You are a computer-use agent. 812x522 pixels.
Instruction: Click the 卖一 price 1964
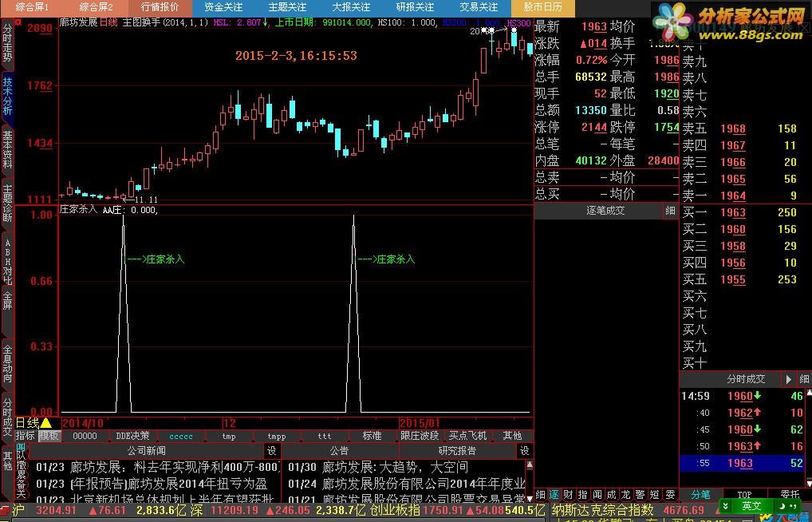(x=733, y=196)
